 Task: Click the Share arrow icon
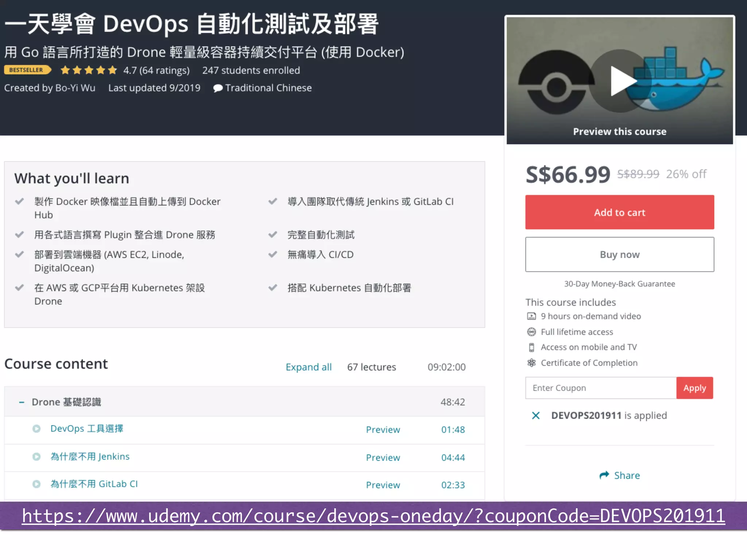pos(604,475)
